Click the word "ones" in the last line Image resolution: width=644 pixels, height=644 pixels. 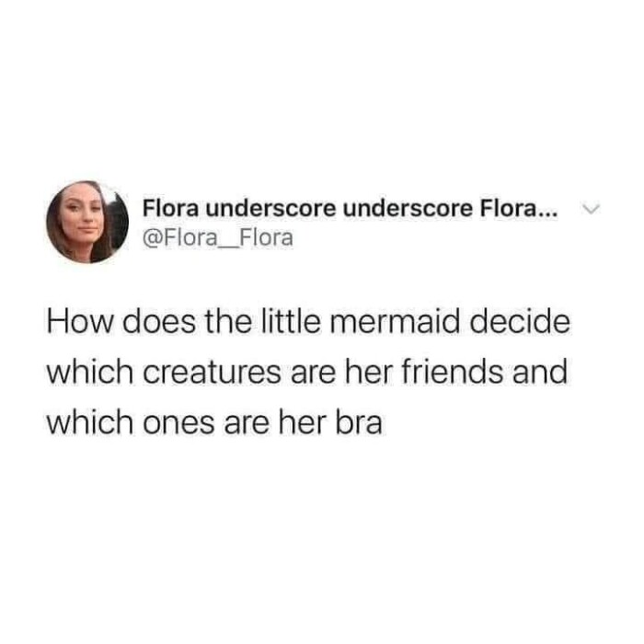(178, 423)
